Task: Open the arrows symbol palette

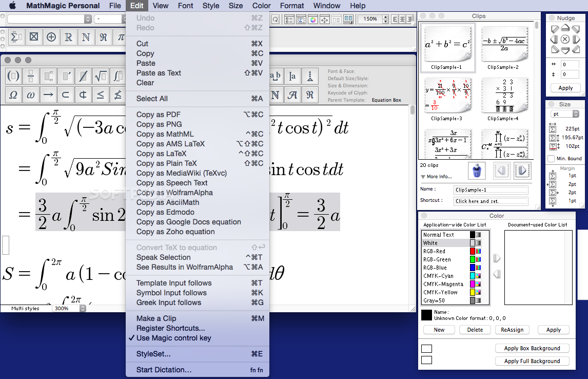Action: click(x=48, y=94)
